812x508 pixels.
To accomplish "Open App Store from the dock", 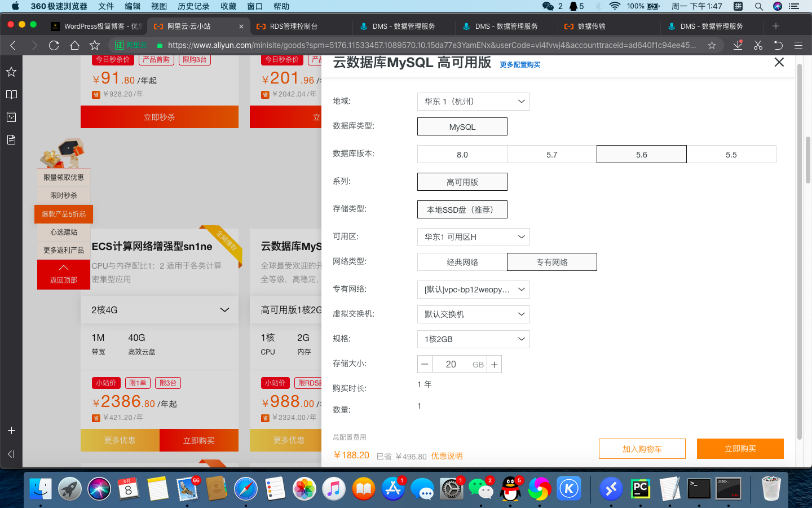I will click(392, 489).
